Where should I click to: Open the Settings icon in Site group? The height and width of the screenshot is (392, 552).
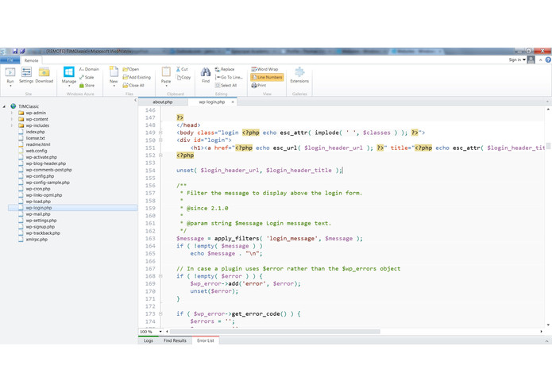click(26, 72)
